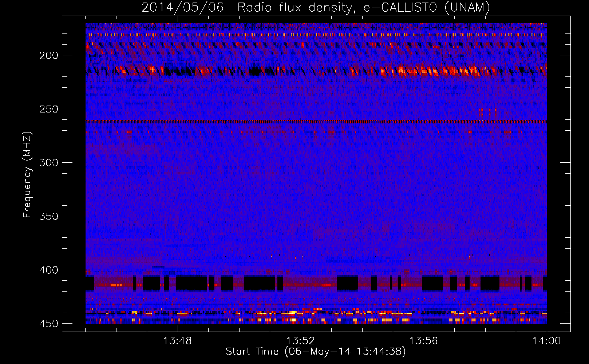Image resolution: width=589 pixels, height=364 pixels.
Task: Click the 13:52 time tick label
Action: pyautogui.click(x=301, y=341)
